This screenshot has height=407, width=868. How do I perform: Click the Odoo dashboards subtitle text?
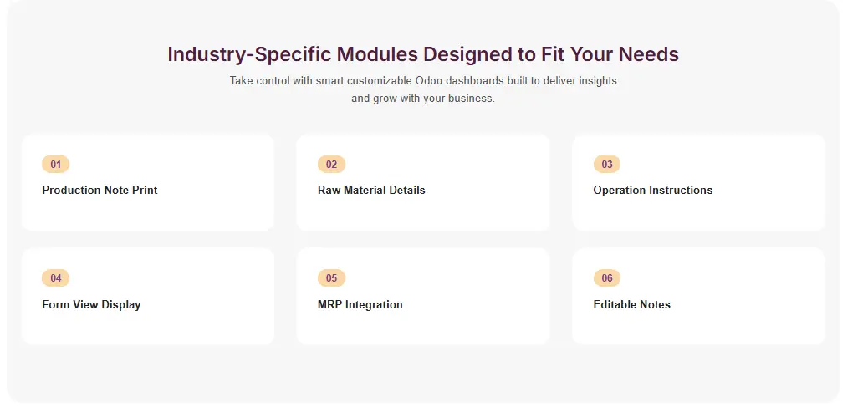pyautogui.click(x=422, y=89)
